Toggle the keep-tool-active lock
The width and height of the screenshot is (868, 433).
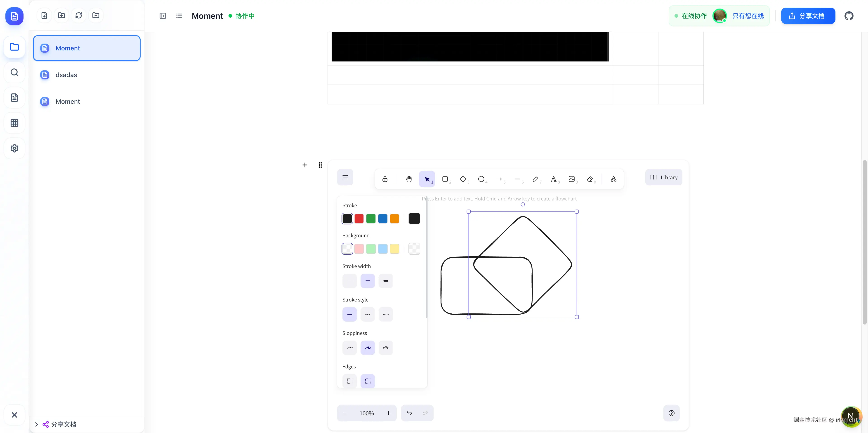385,179
